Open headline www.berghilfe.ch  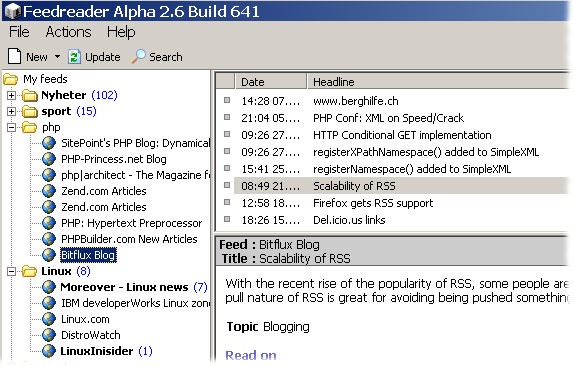[356, 101]
